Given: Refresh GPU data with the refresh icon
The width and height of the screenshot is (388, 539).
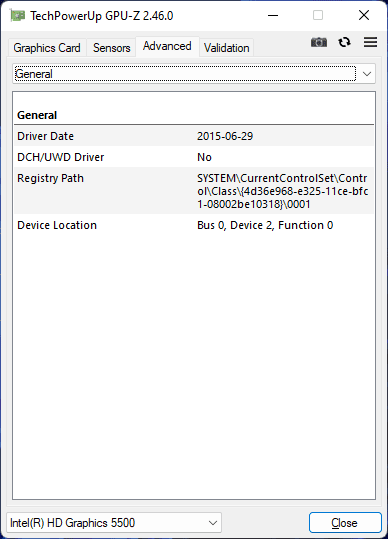Looking at the screenshot, I should point(344,42).
